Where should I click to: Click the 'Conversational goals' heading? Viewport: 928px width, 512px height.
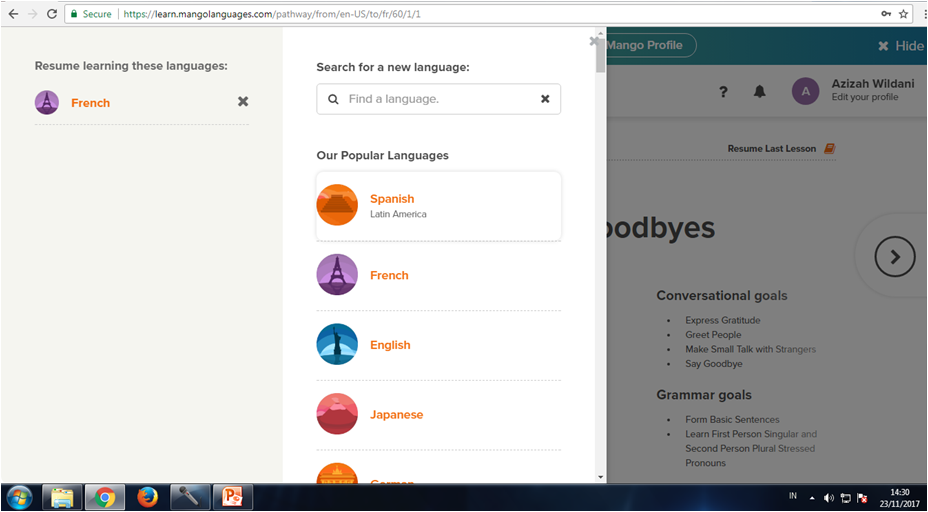pyautogui.click(x=722, y=295)
